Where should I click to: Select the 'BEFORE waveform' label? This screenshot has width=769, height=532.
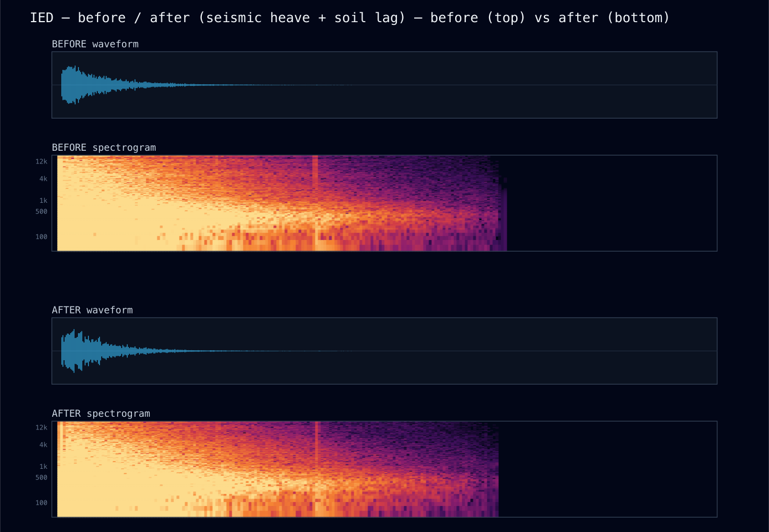(x=95, y=44)
